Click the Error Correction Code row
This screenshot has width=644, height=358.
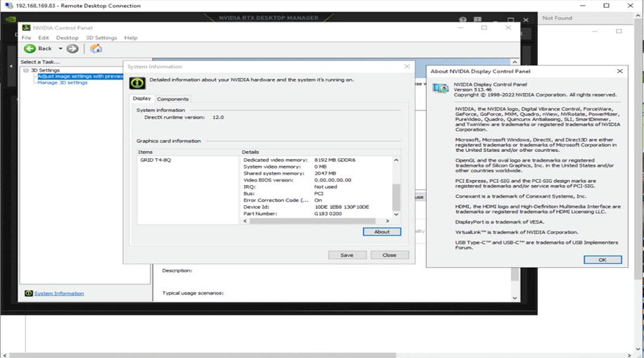coord(316,200)
